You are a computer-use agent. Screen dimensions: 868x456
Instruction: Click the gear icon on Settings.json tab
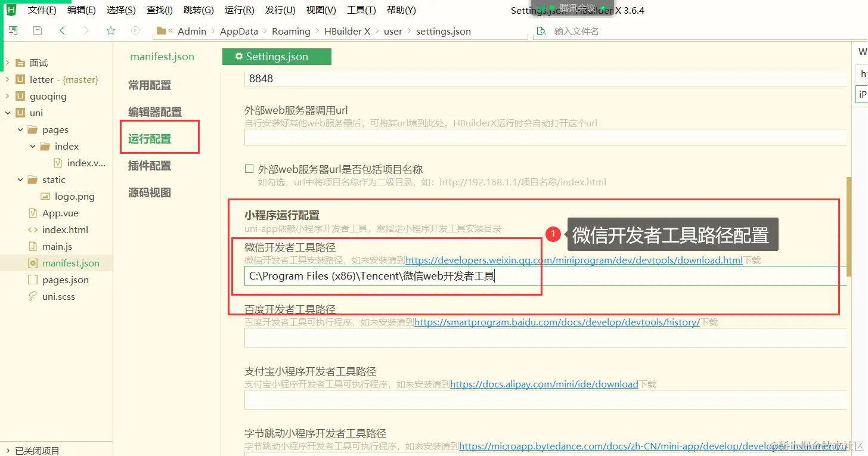238,57
